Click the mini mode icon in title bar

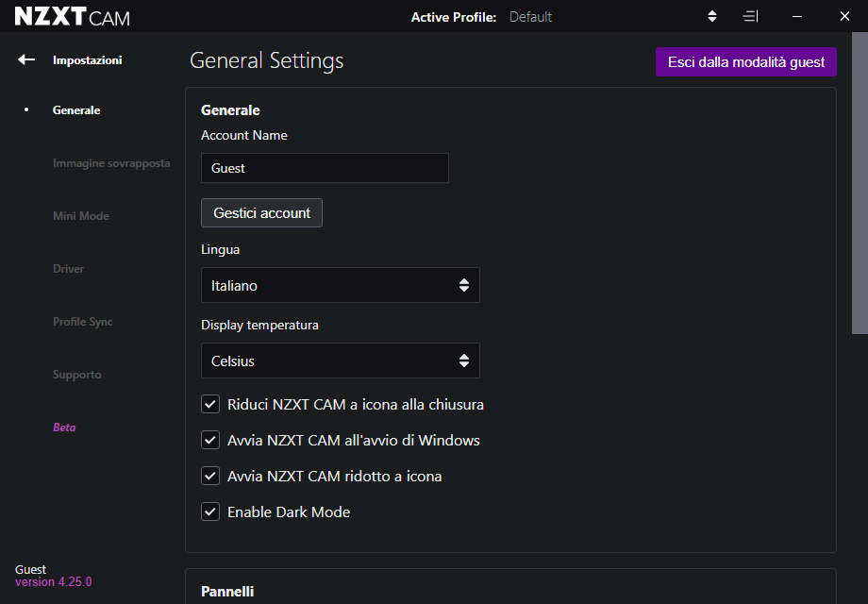click(x=751, y=16)
